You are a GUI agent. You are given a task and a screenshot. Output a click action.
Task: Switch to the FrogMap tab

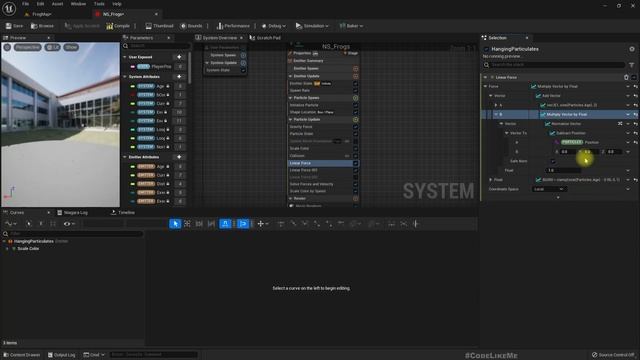(38, 14)
